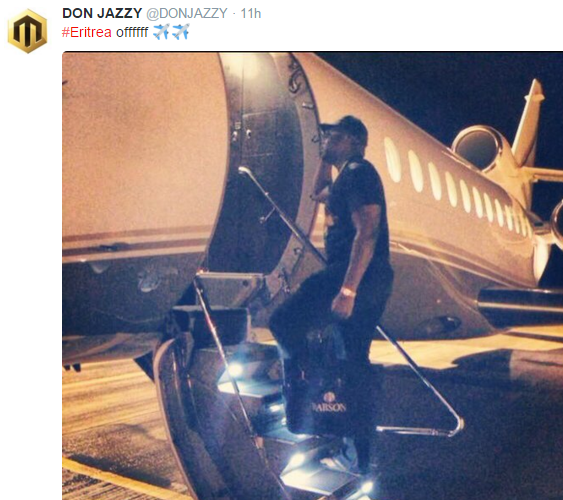Open the 11h timestamp permalink
This screenshot has height=500, width=563.
point(251,13)
